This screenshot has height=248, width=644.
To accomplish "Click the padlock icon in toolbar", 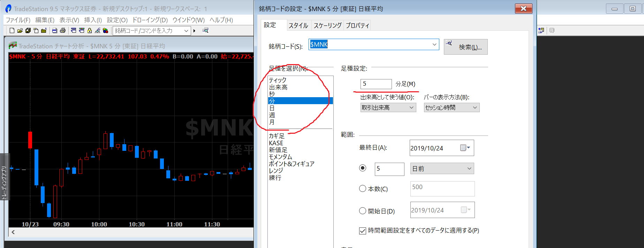I will pyautogui.click(x=90, y=31).
